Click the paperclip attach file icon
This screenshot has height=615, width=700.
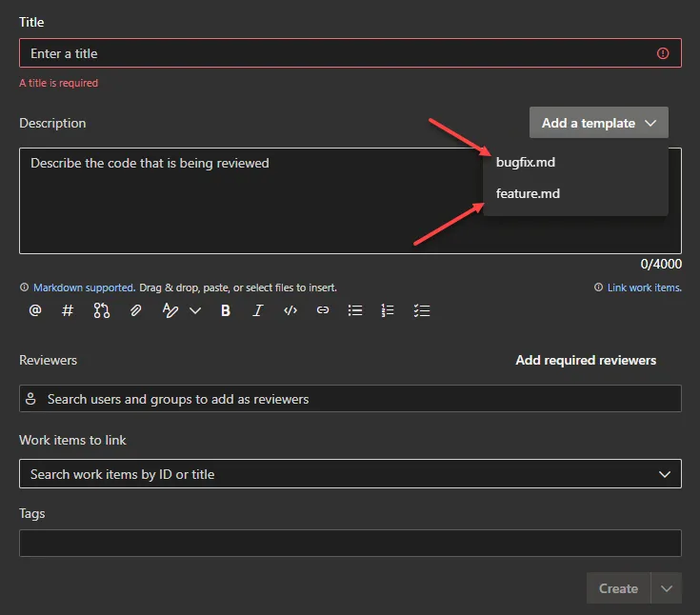[135, 310]
